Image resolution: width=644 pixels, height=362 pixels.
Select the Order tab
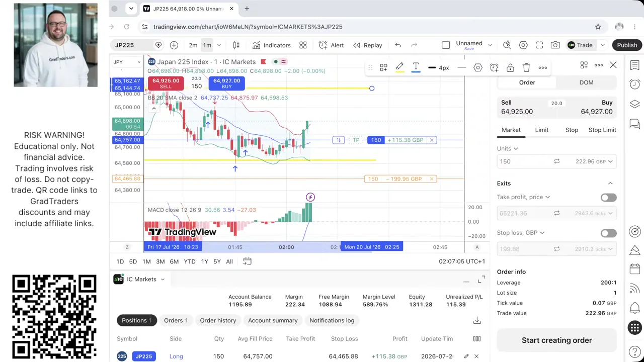pyautogui.click(x=527, y=82)
